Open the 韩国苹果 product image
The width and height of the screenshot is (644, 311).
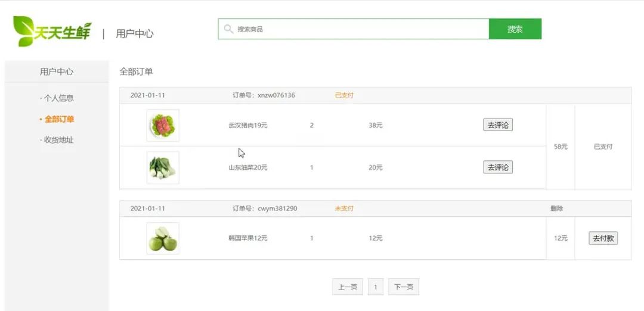point(163,238)
